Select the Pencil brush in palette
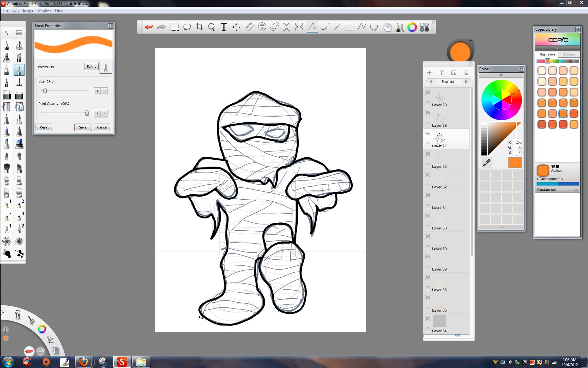 coord(7,45)
